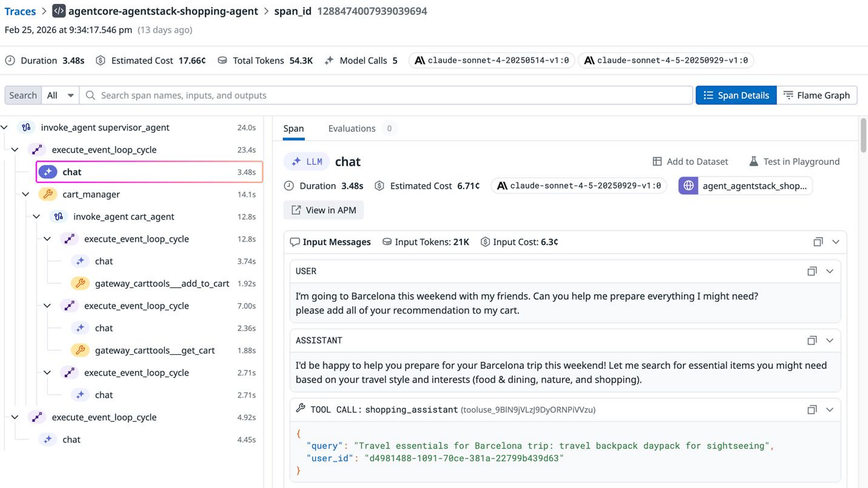Collapse the USER message block
Screen dimensions: 868x488
[830, 271]
